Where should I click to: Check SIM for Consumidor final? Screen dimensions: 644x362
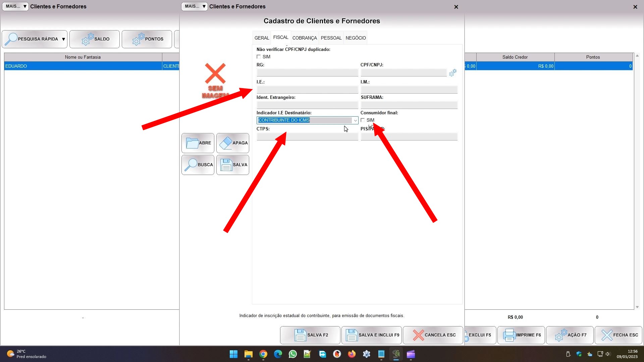pyautogui.click(x=363, y=120)
